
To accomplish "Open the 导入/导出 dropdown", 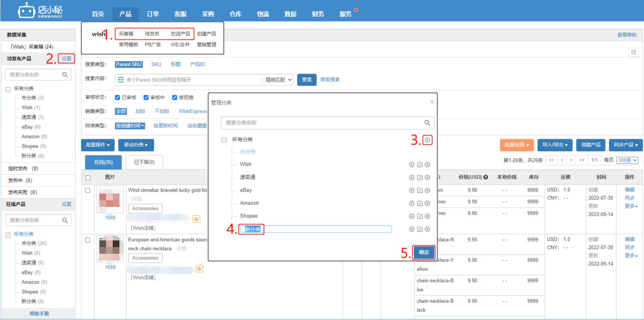I will pyautogui.click(x=555, y=145).
